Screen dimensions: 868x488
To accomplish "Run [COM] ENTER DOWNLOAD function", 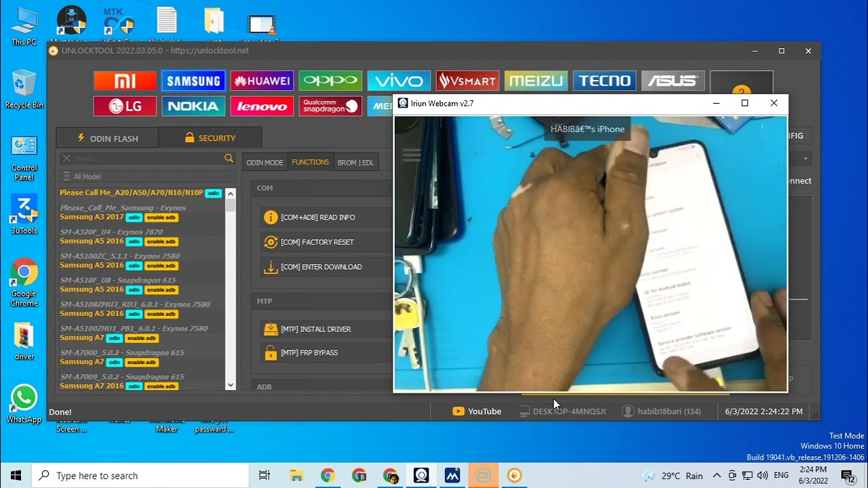I will coord(321,267).
